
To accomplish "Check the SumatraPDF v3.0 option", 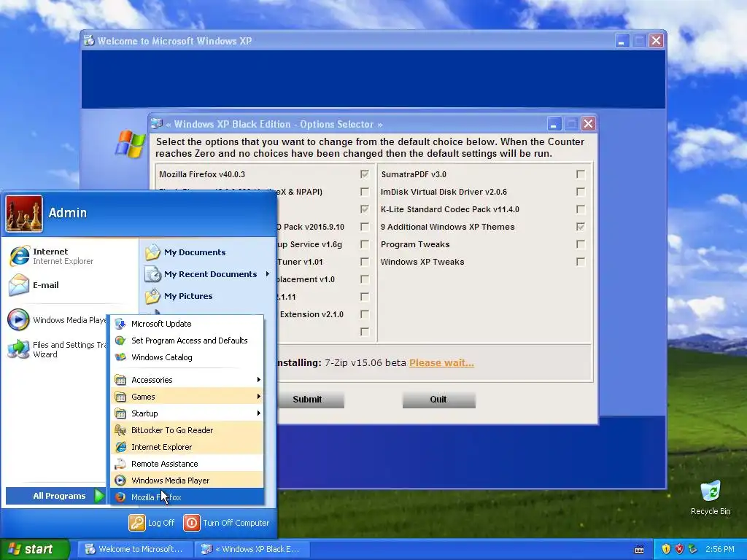I will [580, 174].
